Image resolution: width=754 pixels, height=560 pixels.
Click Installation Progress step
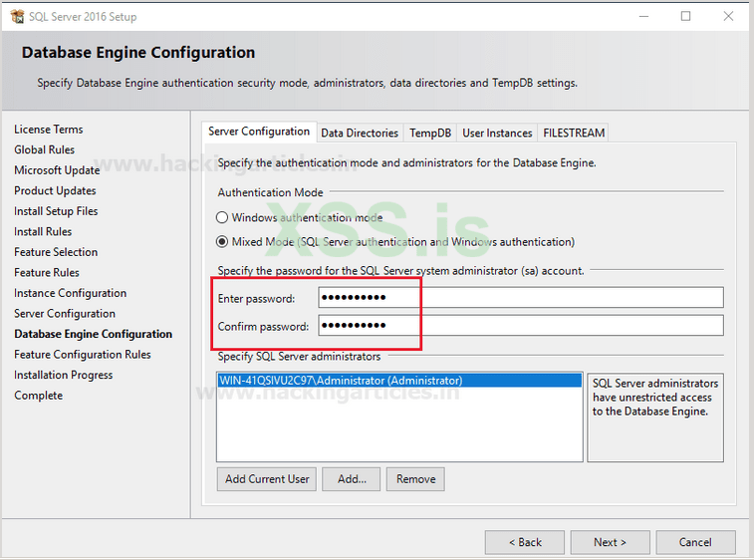63,375
